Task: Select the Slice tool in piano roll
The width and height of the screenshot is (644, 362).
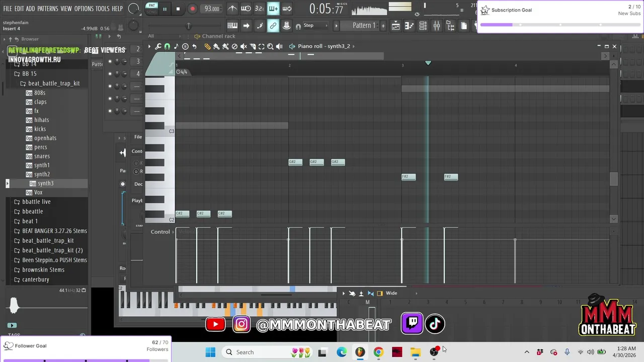Action: pos(253,46)
